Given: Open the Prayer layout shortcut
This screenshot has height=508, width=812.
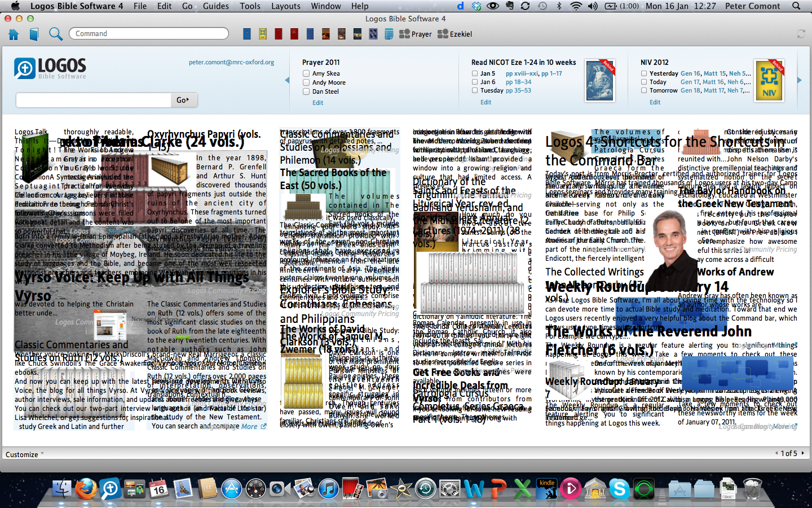Looking at the screenshot, I should pos(416,34).
